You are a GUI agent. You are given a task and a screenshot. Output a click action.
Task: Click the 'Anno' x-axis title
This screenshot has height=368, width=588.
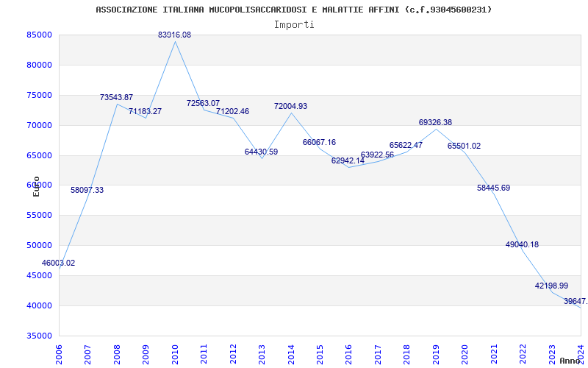570,361
